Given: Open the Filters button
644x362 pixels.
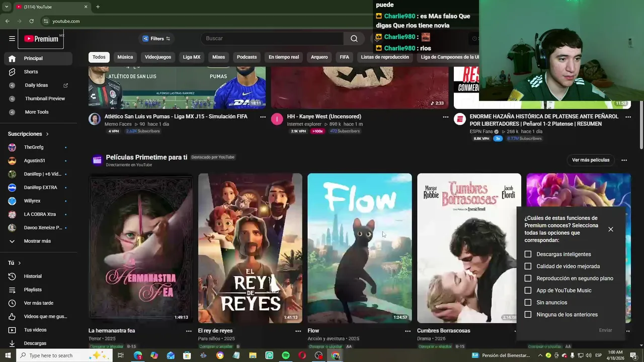Looking at the screenshot, I should pos(156,39).
